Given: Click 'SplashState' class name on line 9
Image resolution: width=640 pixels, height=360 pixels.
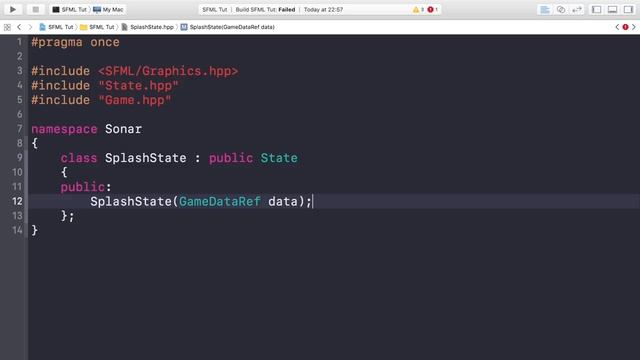Looking at the screenshot, I should point(146,158).
